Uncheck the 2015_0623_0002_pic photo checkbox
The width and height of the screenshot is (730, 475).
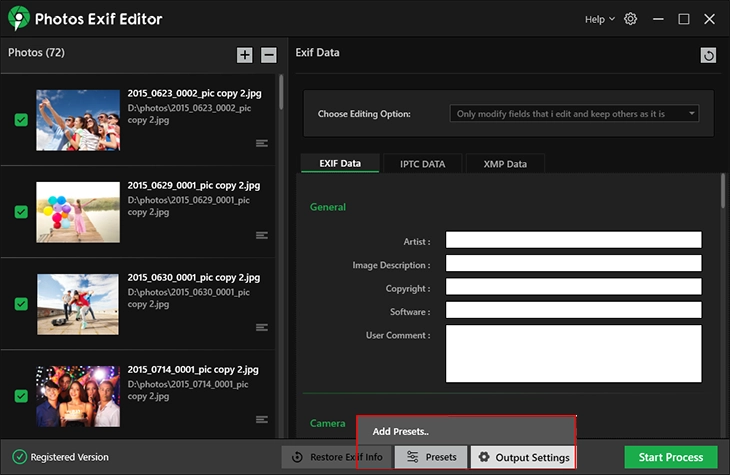[21, 120]
